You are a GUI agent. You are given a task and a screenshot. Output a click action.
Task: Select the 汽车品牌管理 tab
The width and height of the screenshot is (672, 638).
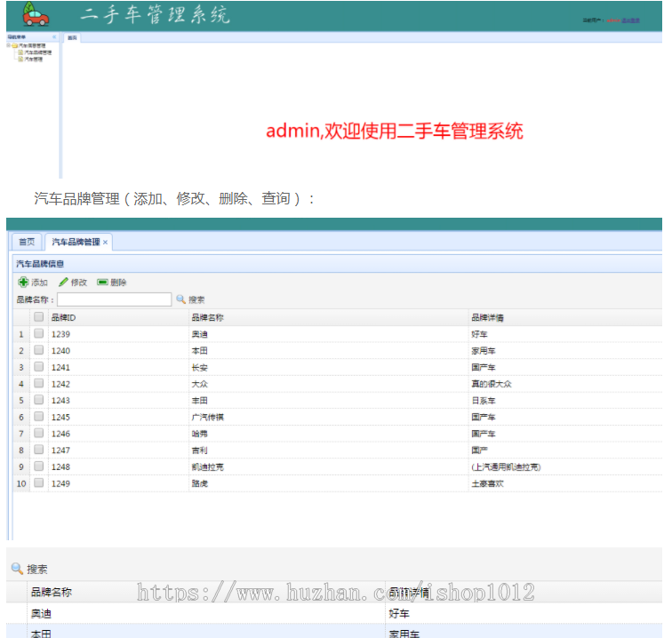(x=76, y=242)
